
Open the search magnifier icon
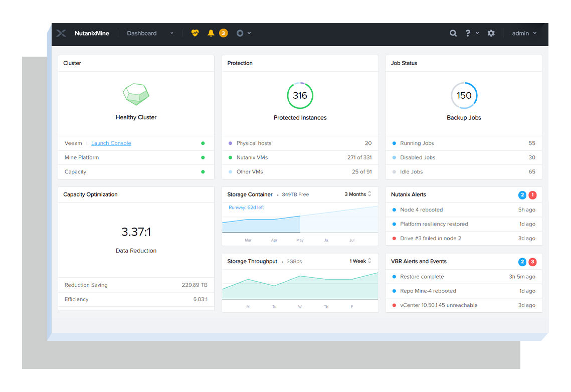[x=453, y=33]
